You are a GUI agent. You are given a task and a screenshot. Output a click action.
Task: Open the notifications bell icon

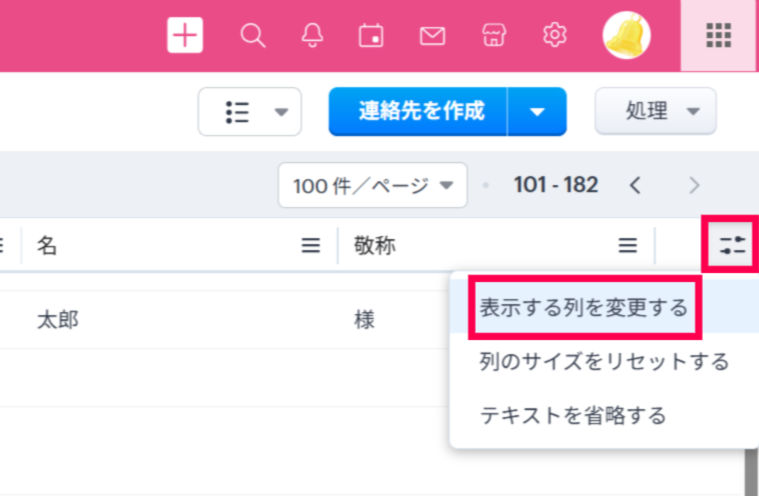click(x=312, y=36)
